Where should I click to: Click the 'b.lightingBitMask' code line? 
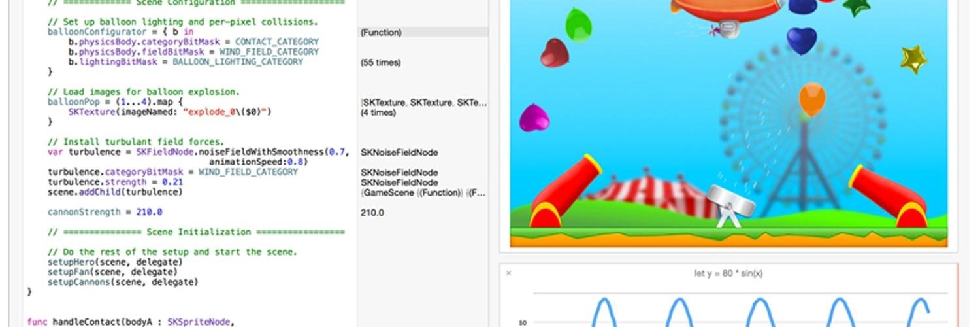pyautogui.click(x=186, y=62)
